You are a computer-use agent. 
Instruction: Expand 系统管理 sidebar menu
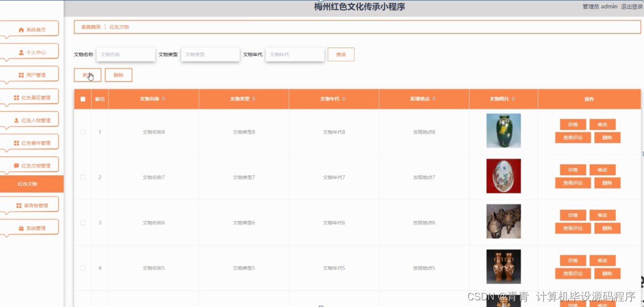pos(29,227)
